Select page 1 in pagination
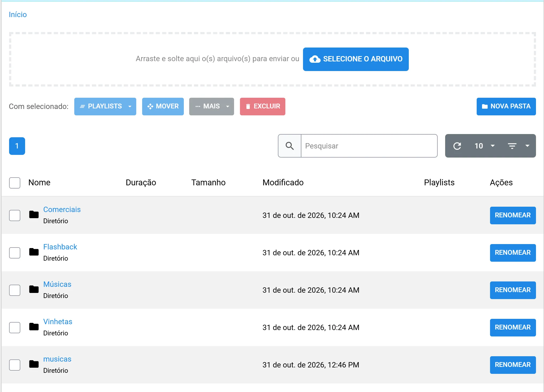This screenshot has height=392, width=544. [17, 146]
